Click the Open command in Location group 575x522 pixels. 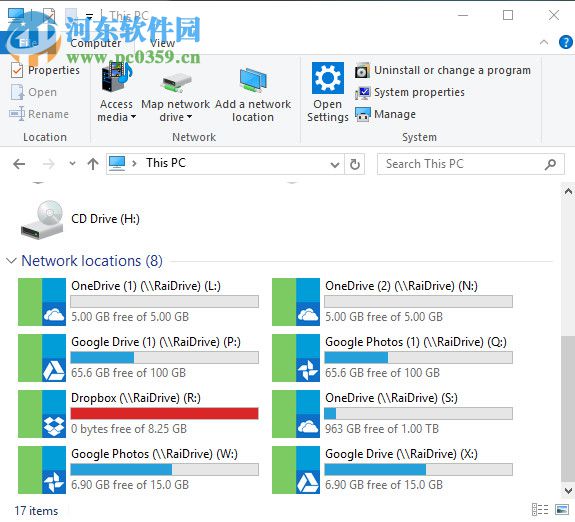pos(34,92)
